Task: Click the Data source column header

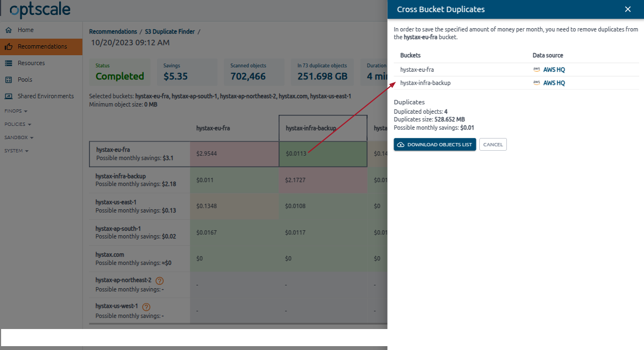Action: tap(548, 55)
